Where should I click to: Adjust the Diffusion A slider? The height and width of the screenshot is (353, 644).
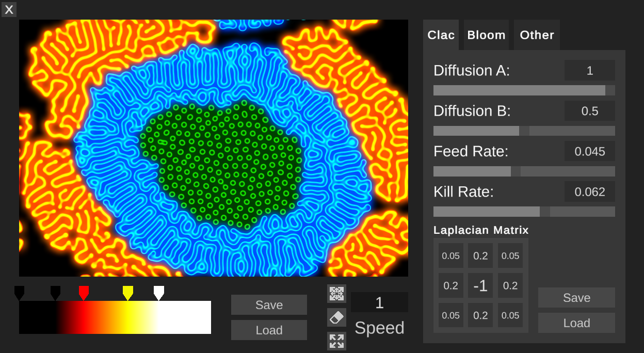pyautogui.click(x=524, y=90)
